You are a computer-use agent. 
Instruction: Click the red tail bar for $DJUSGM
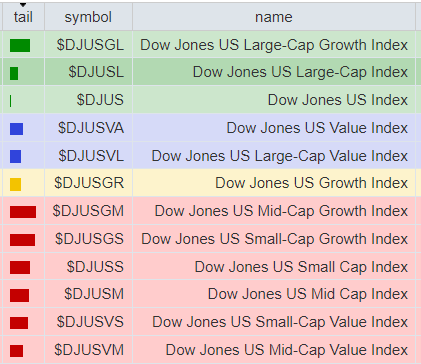23,212
